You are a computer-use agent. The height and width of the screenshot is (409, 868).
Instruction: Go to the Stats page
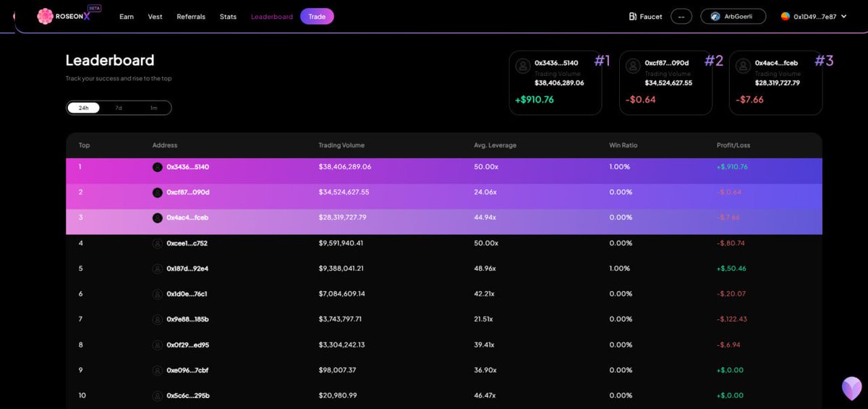pyautogui.click(x=228, y=17)
